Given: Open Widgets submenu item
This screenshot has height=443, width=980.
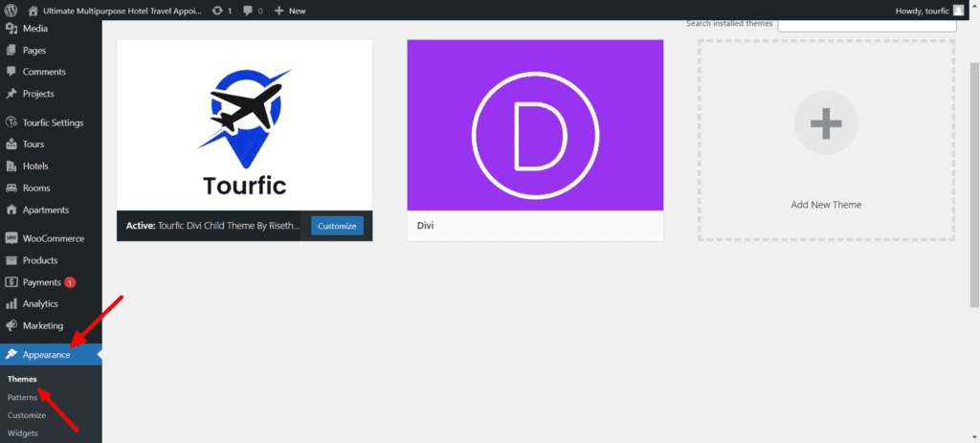Looking at the screenshot, I should click(x=23, y=433).
